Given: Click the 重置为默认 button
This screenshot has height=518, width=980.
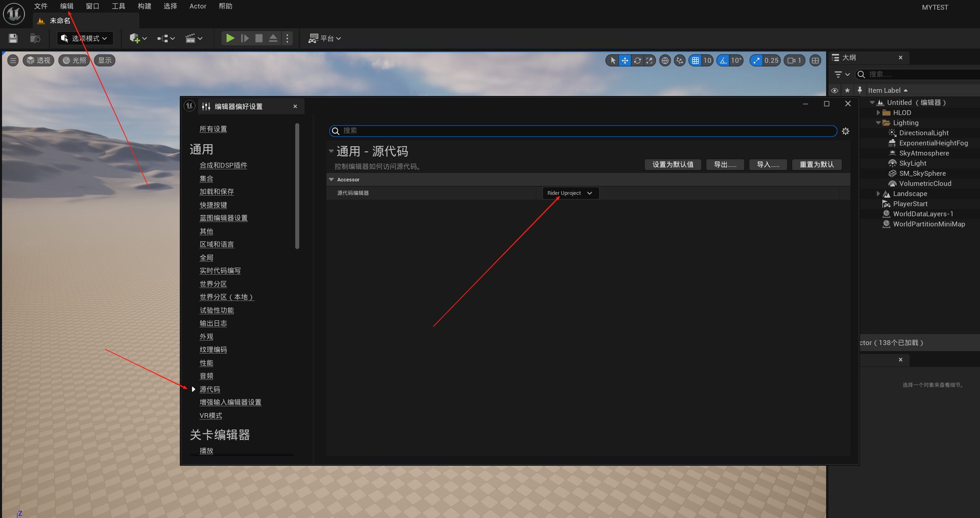Looking at the screenshot, I should click(x=816, y=164).
